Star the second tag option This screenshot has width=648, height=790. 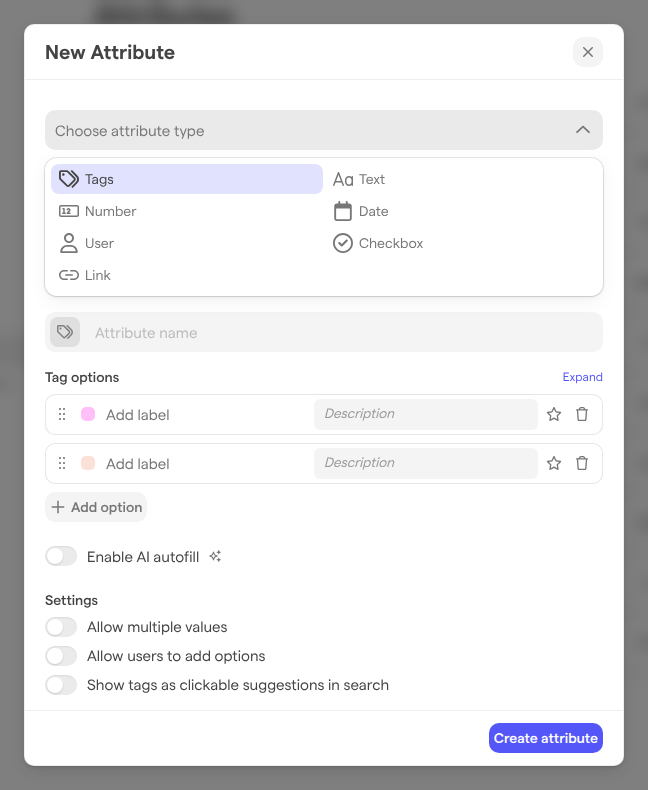[x=554, y=463]
